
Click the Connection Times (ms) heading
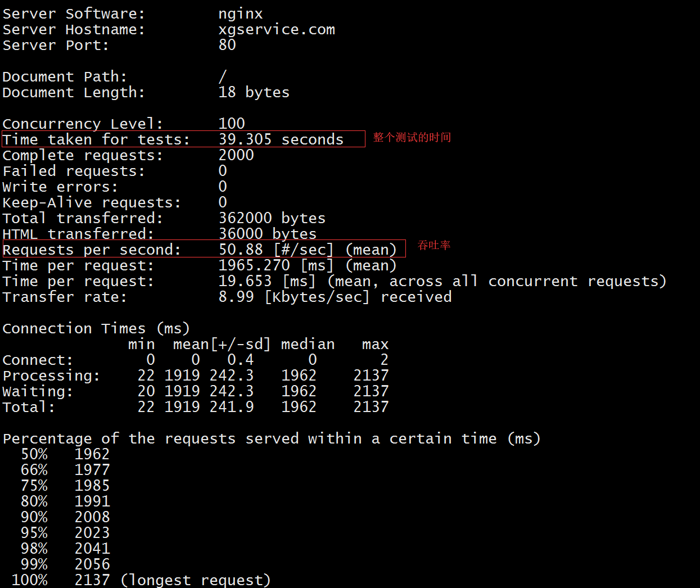pos(96,328)
